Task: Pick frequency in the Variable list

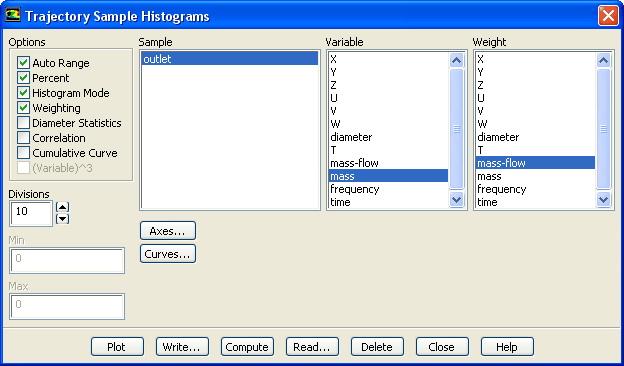Action: tap(388, 189)
